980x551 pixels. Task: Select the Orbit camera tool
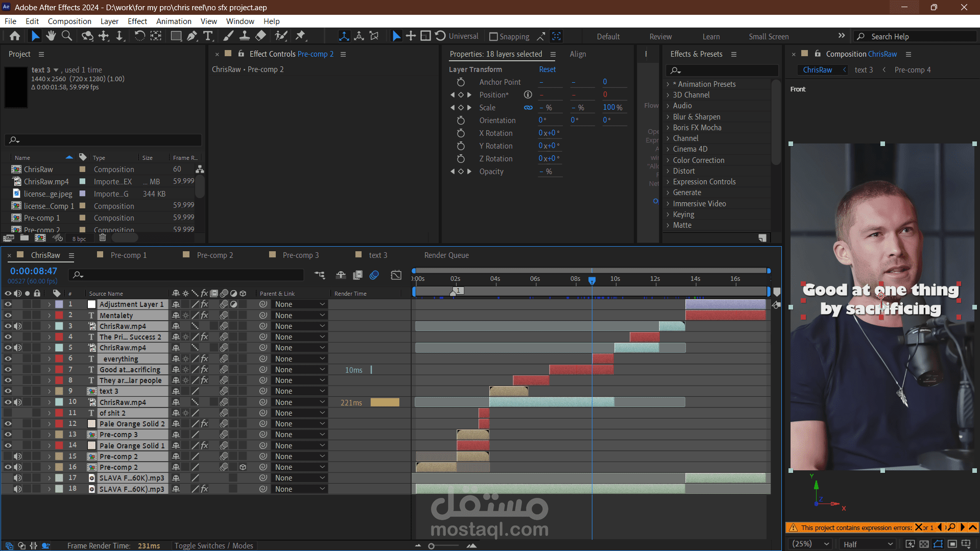[x=88, y=36]
